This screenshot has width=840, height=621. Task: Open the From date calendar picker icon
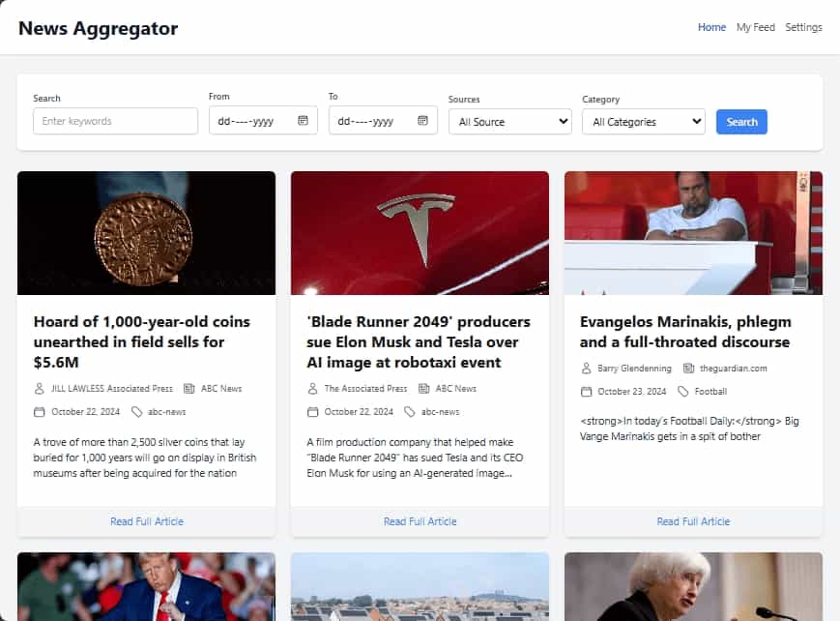click(x=303, y=121)
